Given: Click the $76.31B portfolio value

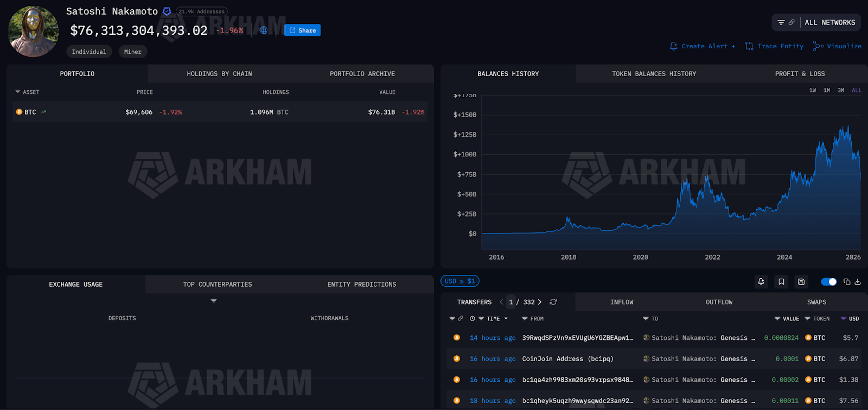Looking at the screenshot, I should click(x=381, y=112).
